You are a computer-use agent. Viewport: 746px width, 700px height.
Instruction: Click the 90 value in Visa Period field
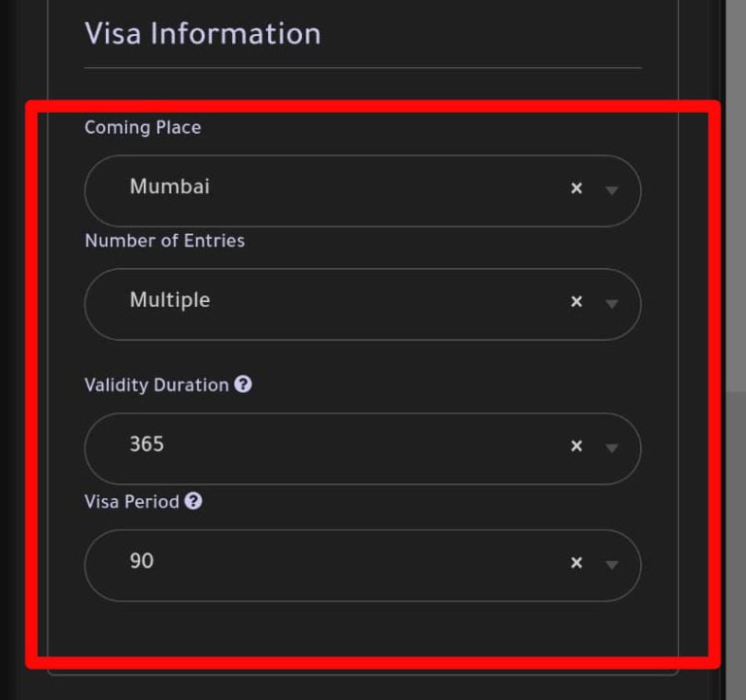(x=142, y=561)
